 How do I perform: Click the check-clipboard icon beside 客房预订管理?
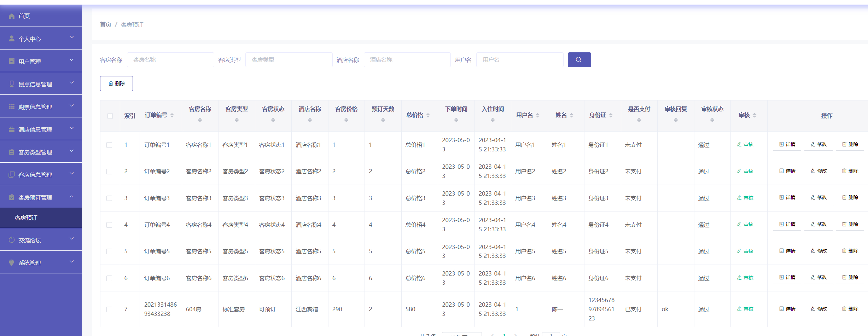[12, 197]
